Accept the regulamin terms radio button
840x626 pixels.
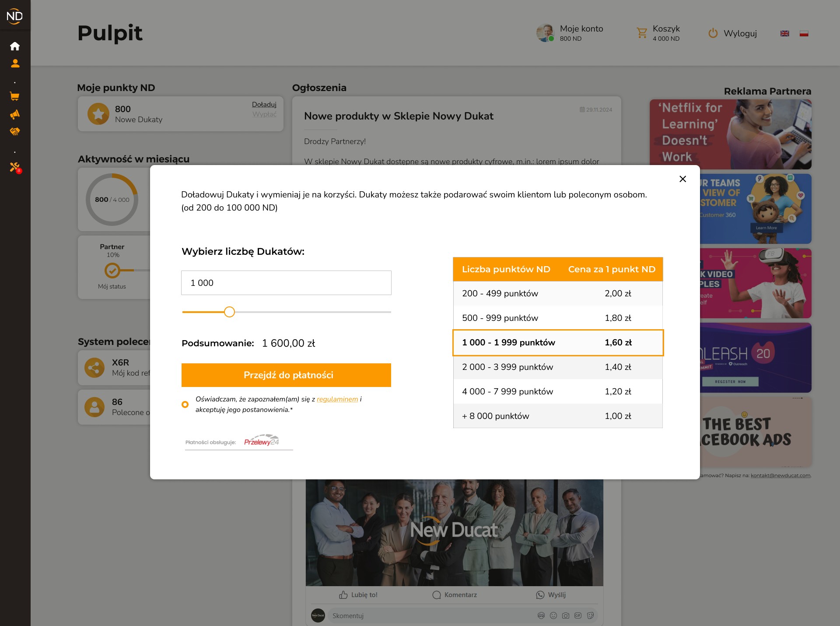185,404
